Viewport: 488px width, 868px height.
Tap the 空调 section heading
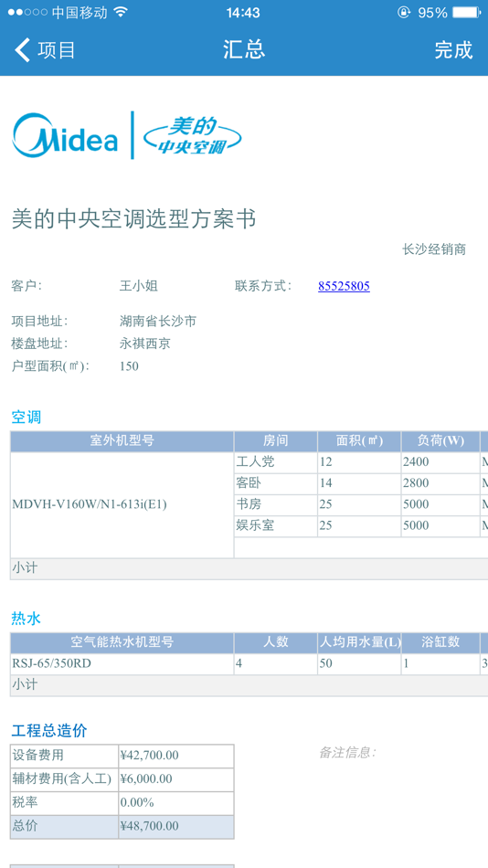26,418
